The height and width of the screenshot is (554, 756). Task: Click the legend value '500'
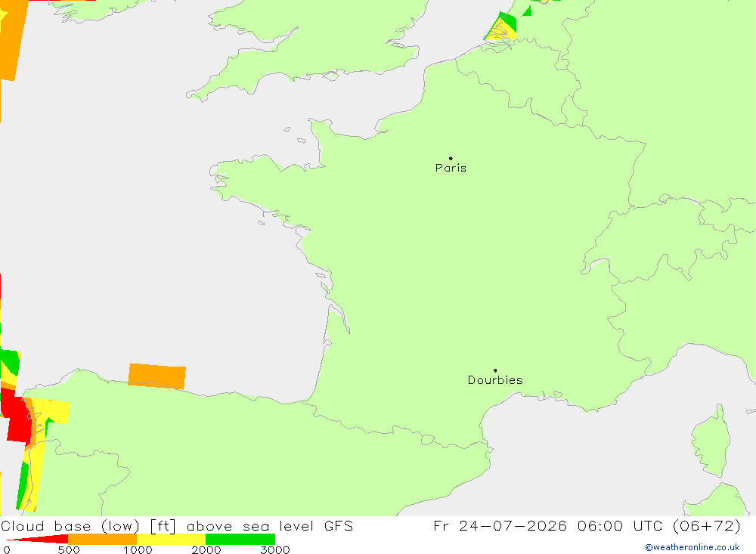[x=69, y=549]
